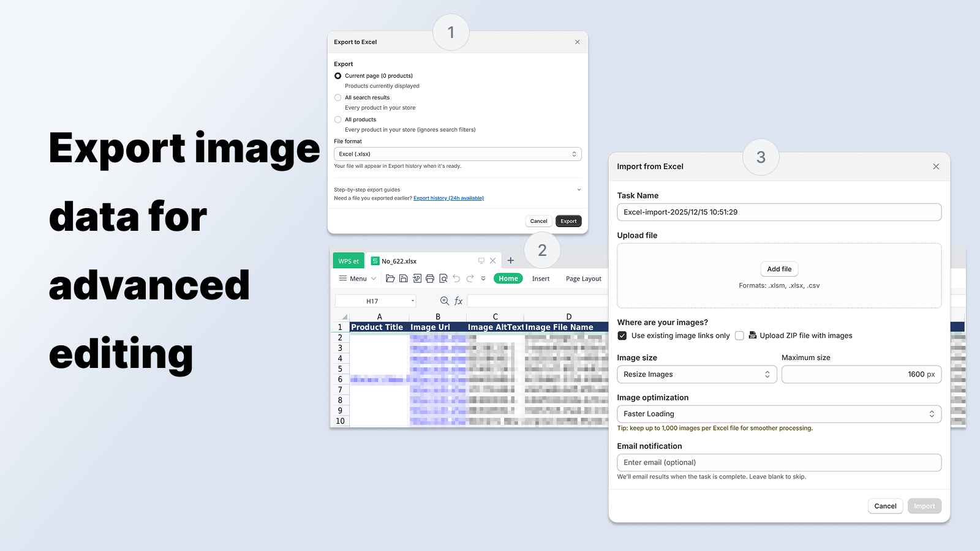Click the Export button
This screenshot has width=980, height=551.
568,221
